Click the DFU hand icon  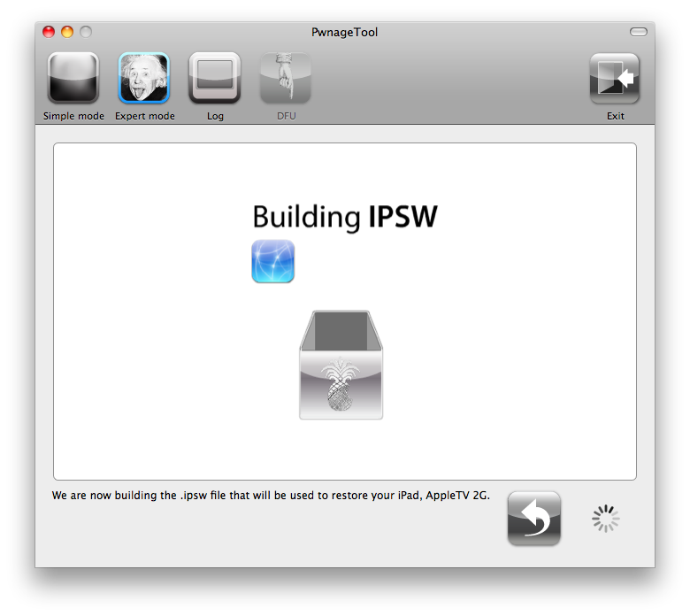(x=286, y=78)
